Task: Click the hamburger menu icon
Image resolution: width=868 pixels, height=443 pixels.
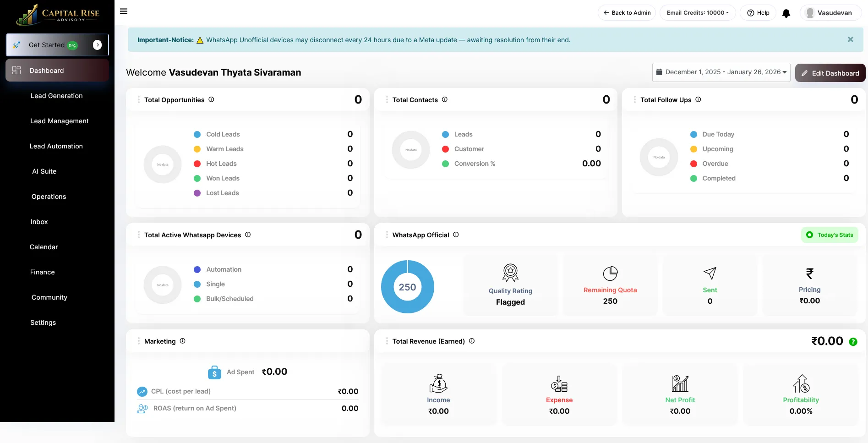Action: coord(124,11)
